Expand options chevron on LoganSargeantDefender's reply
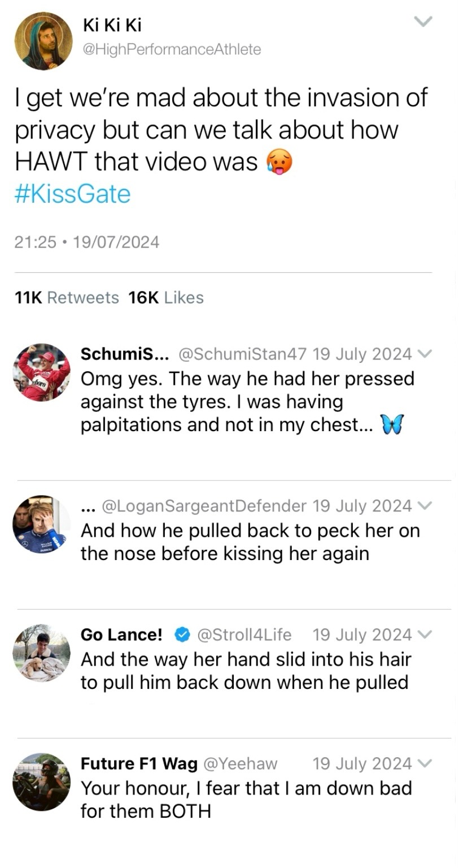The image size is (459, 868). [425, 506]
